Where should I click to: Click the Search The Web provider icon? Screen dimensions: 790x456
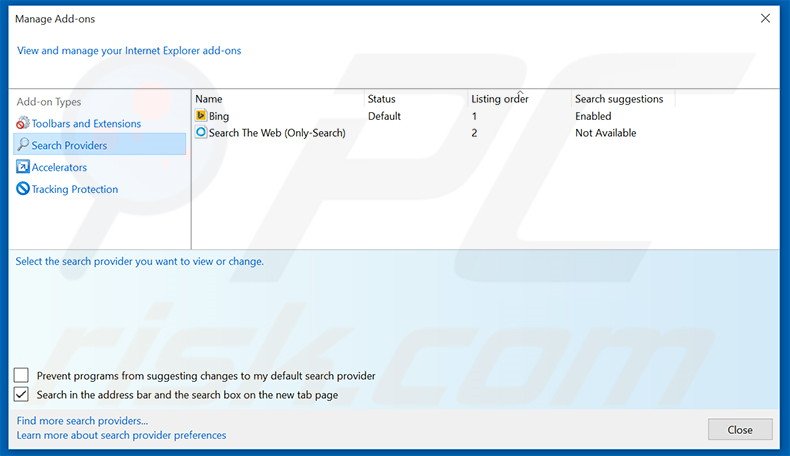coord(201,132)
